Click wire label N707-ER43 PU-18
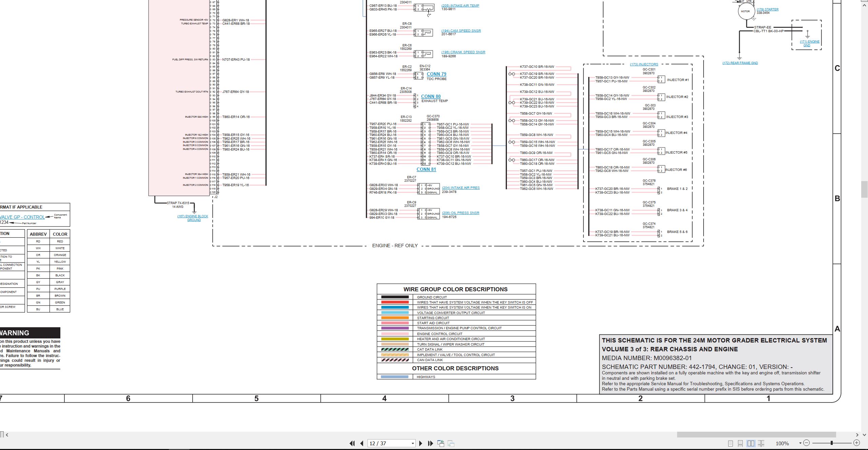The height and width of the screenshot is (450, 868). (236, 60)
